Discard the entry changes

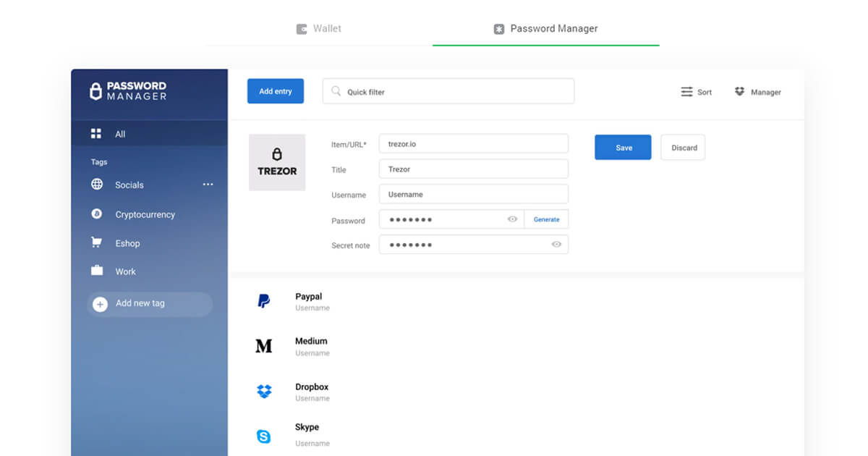684,148
